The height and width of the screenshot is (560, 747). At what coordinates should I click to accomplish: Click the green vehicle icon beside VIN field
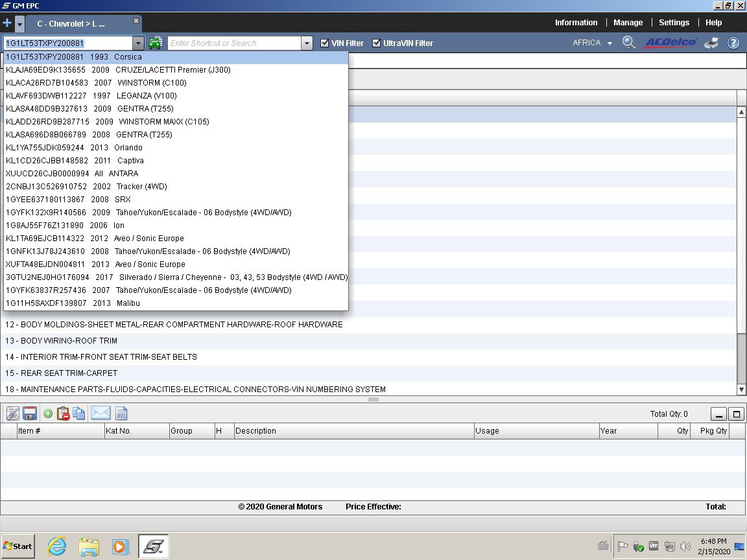156,43
